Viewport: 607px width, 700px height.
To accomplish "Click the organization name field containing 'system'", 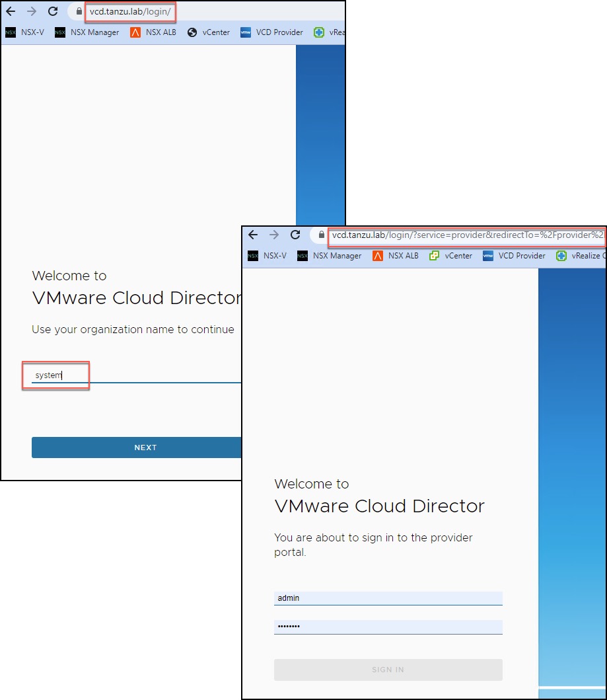I will tap(136, 375).
